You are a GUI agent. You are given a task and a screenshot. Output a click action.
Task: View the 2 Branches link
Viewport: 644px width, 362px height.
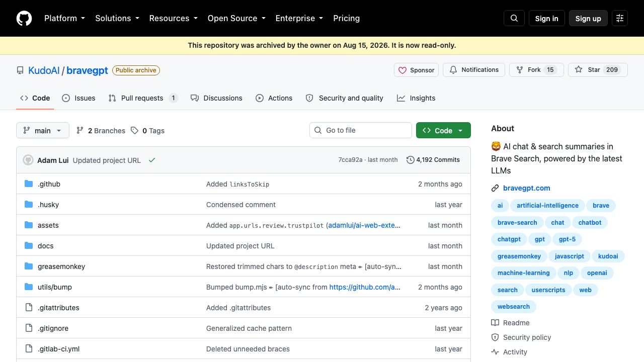pos(101,131)
